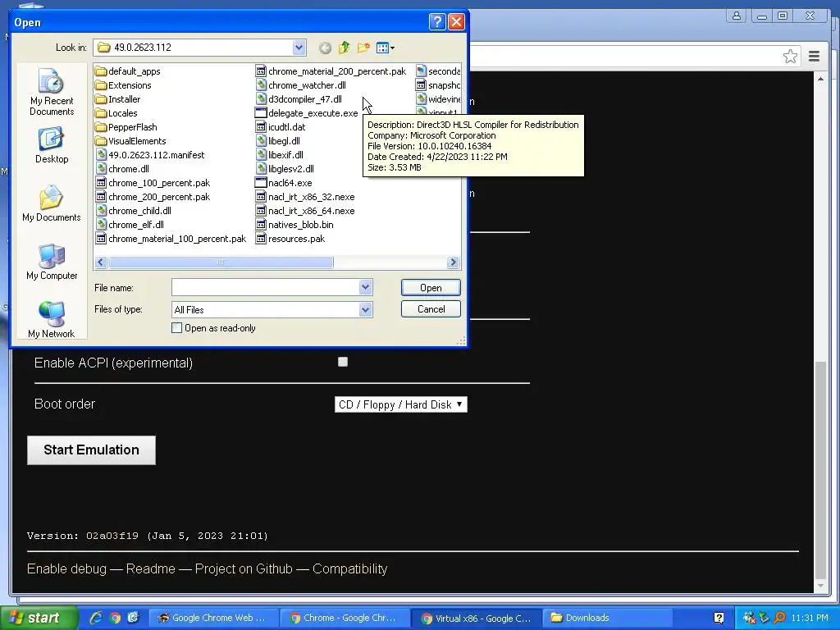
Task: Select chrome_material_200_percent.pak file
Action: [331, 71]
